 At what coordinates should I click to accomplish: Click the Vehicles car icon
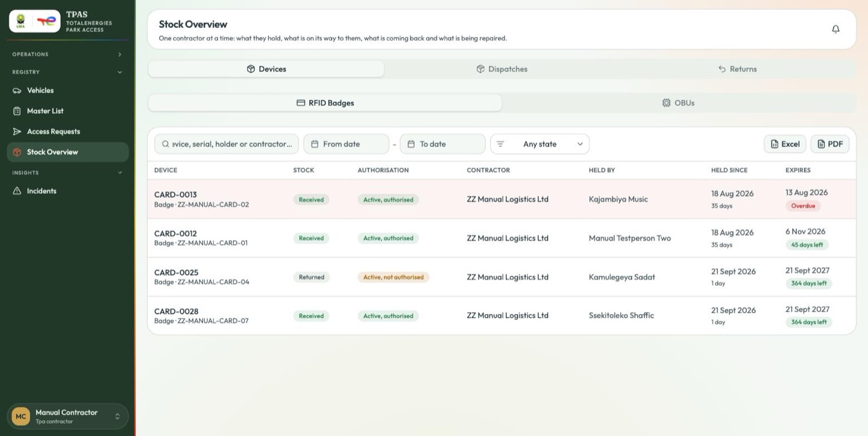[17, 90]
